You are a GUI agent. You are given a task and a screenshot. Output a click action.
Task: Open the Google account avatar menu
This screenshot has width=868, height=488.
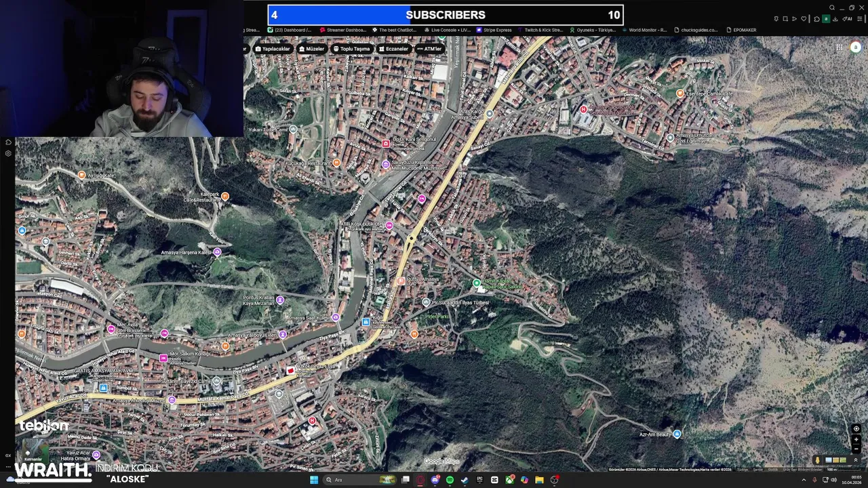856,47
